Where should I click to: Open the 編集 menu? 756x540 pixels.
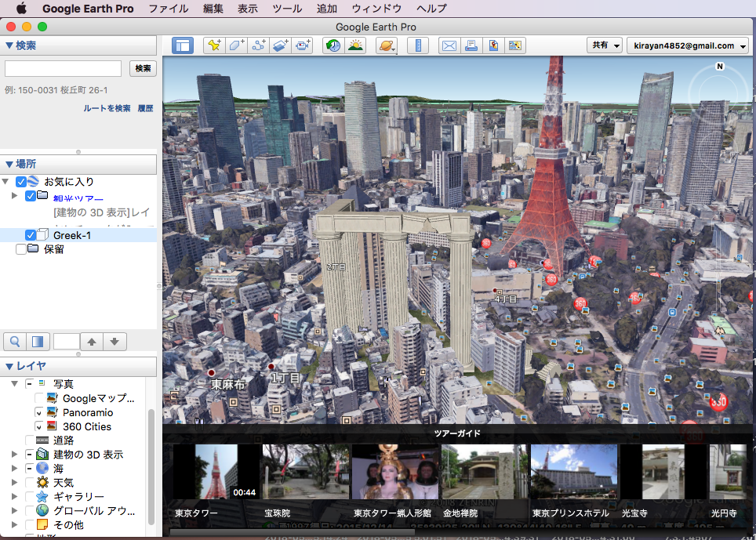pos(213,8)
